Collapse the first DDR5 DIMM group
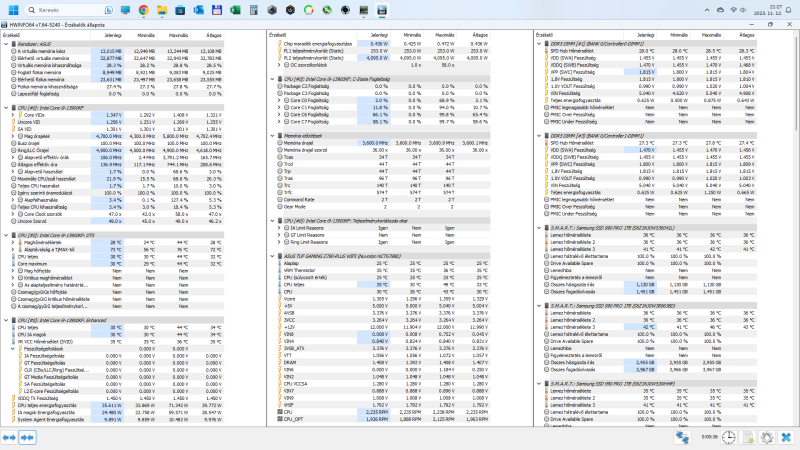The image size is (800, 450). 539,44
